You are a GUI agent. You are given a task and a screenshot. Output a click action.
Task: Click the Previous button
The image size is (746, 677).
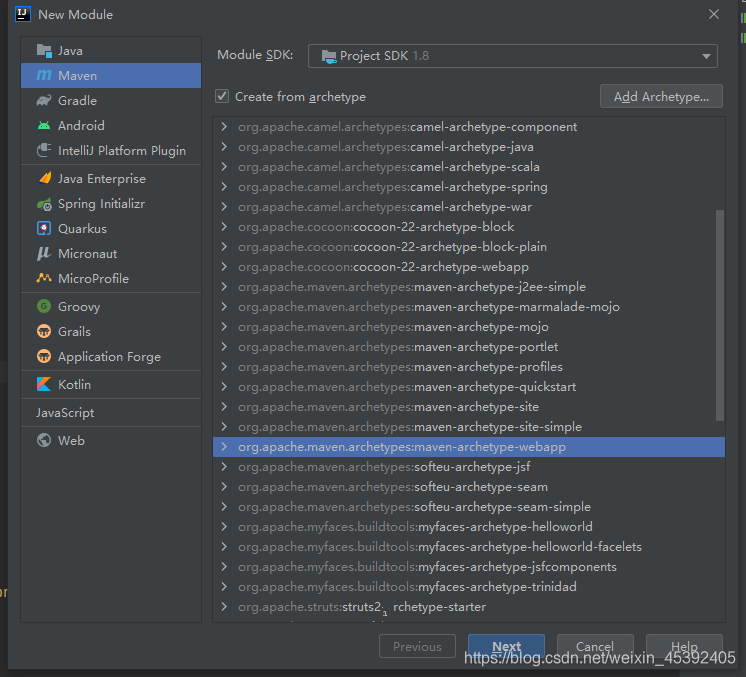pyautogui.click(x=417, y=646)
